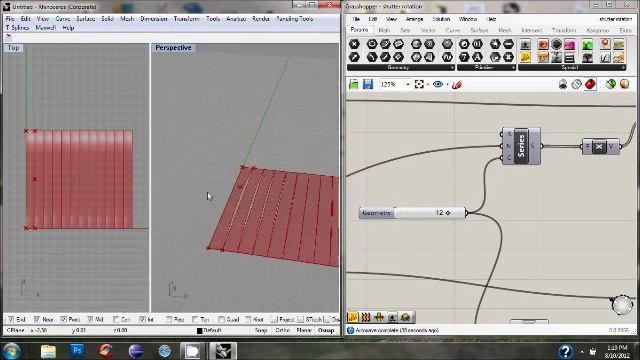Open the Rhino Transform menu
This screenshot has height=360, width=640.
pos(187,19)
